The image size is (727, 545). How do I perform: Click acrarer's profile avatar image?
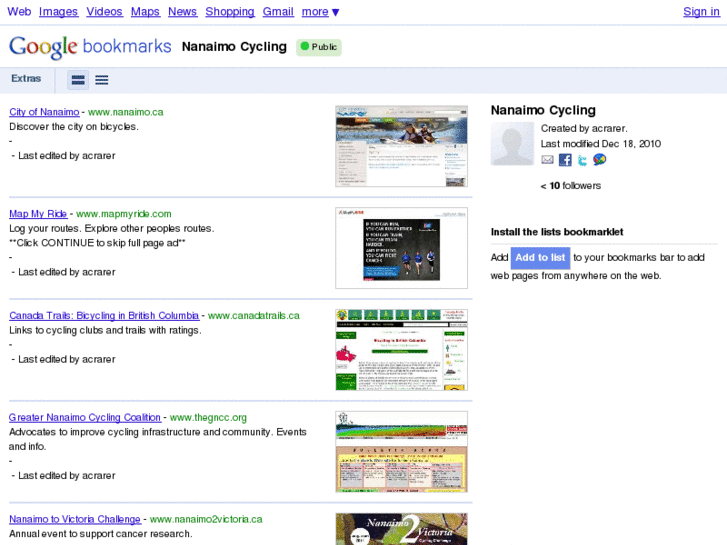pyautogui.click(x=512, y=144)
